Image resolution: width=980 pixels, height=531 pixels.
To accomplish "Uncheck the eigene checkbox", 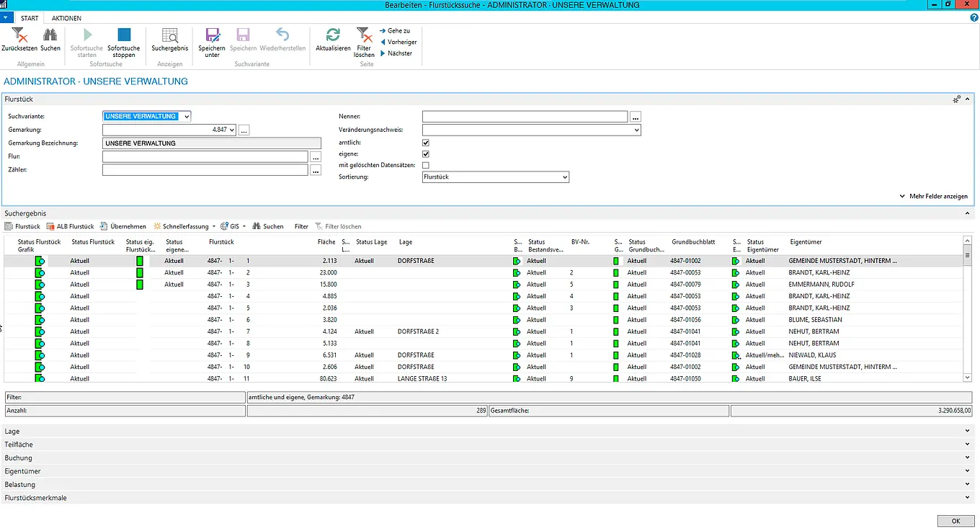I will 426,154.
